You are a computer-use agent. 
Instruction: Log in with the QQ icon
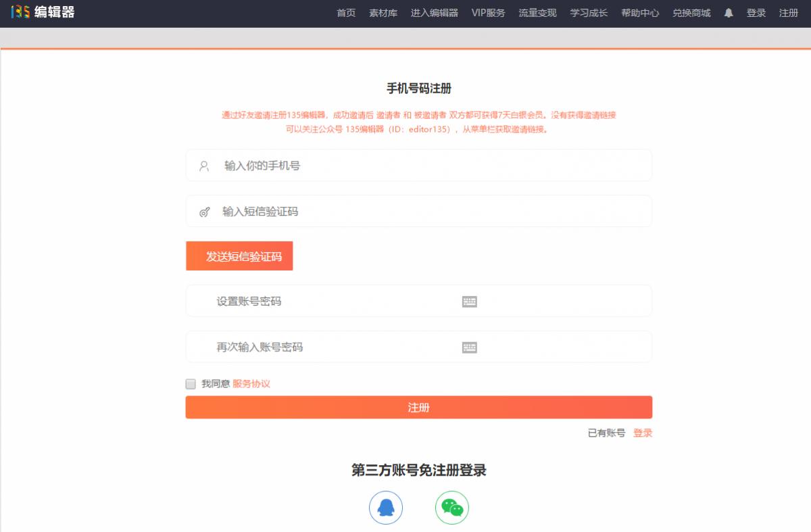(386, 508)
